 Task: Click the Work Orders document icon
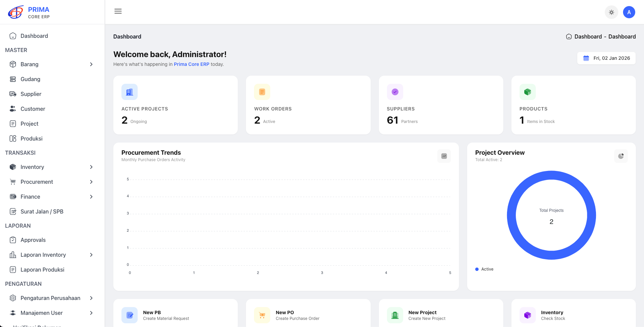point(262,92)
